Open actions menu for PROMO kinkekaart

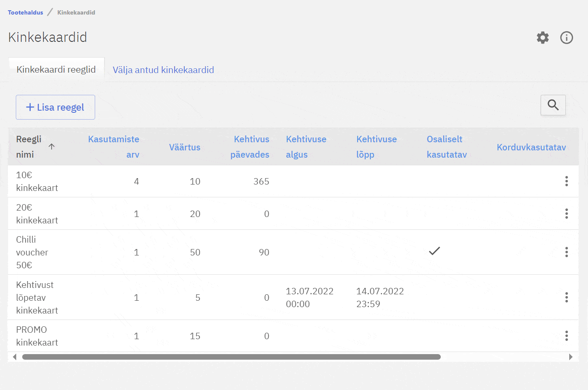pyautogui.click(x=566, y=336)
